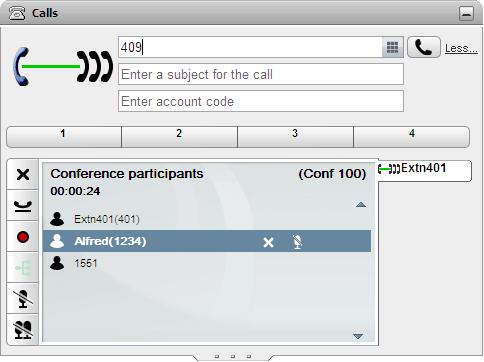This screenshot has height=362, width=484.
Task: Click the telephone icon in Calls title
Action: coord(17,13)
